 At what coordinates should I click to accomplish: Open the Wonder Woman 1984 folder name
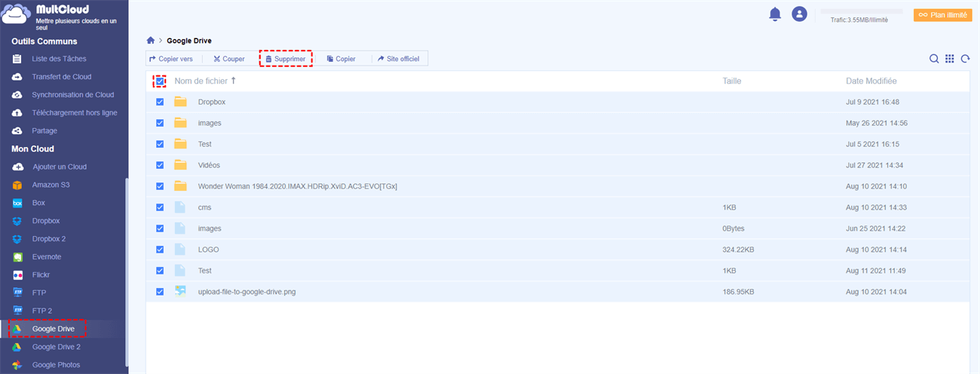pos(298,186)
